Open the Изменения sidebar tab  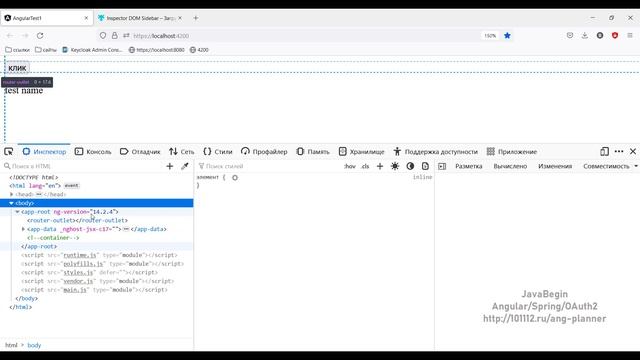pos(555,166)
